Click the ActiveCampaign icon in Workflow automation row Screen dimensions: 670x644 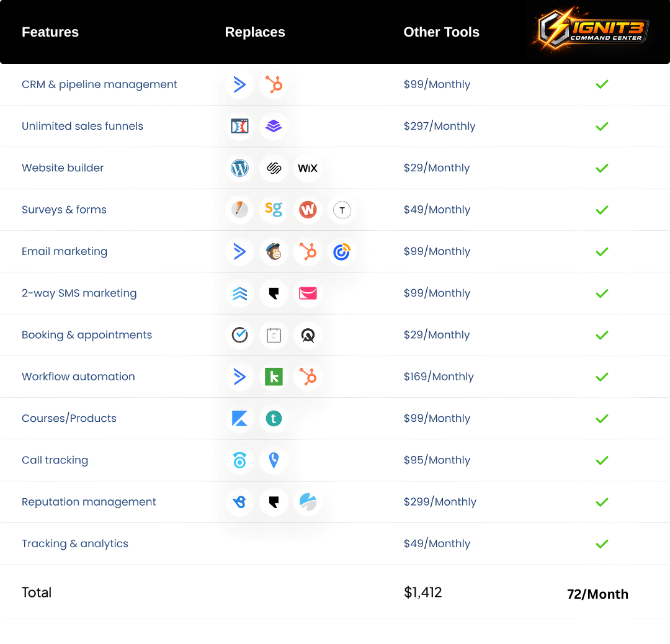pos(239,377)
